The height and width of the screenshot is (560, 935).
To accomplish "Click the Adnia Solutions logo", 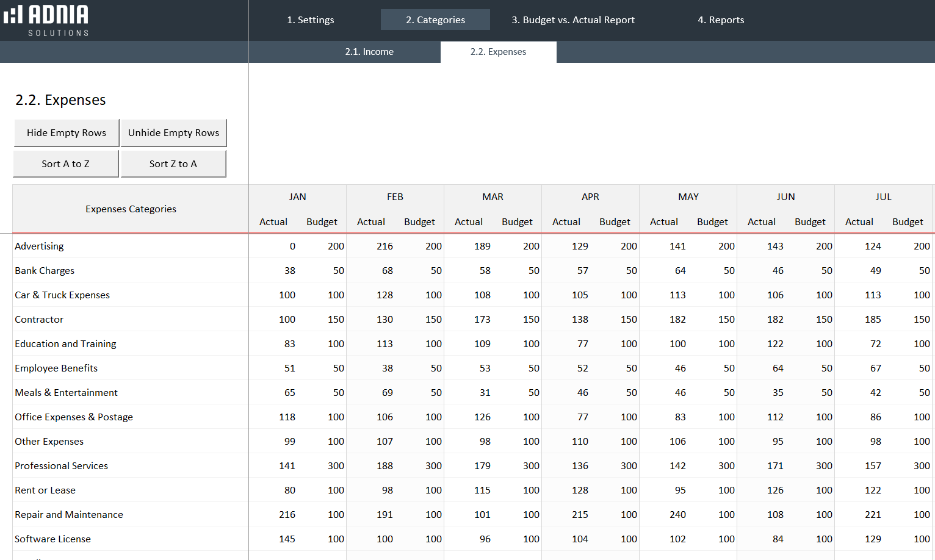I will coord(46,20).
